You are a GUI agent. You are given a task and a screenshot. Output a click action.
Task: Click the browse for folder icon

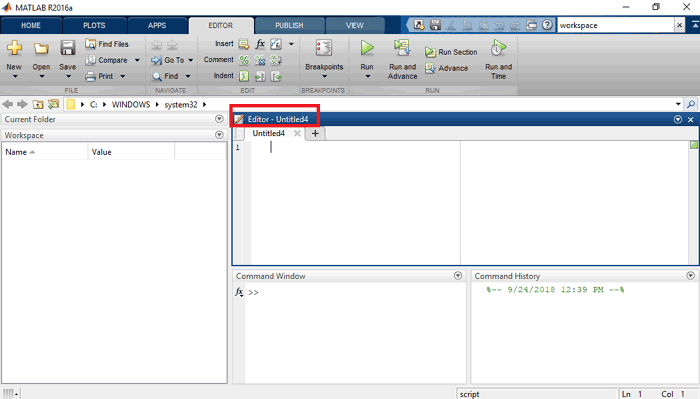click(53, 104)
